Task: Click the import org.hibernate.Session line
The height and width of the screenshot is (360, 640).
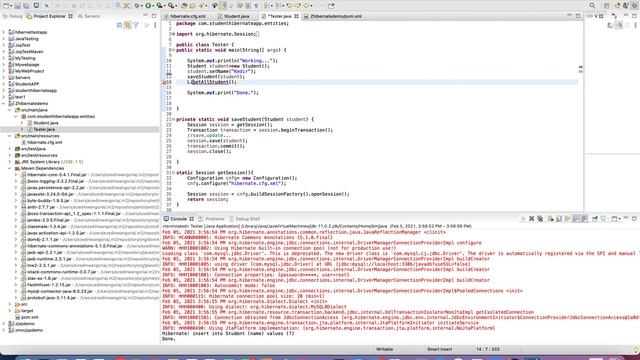Action: 218,34
